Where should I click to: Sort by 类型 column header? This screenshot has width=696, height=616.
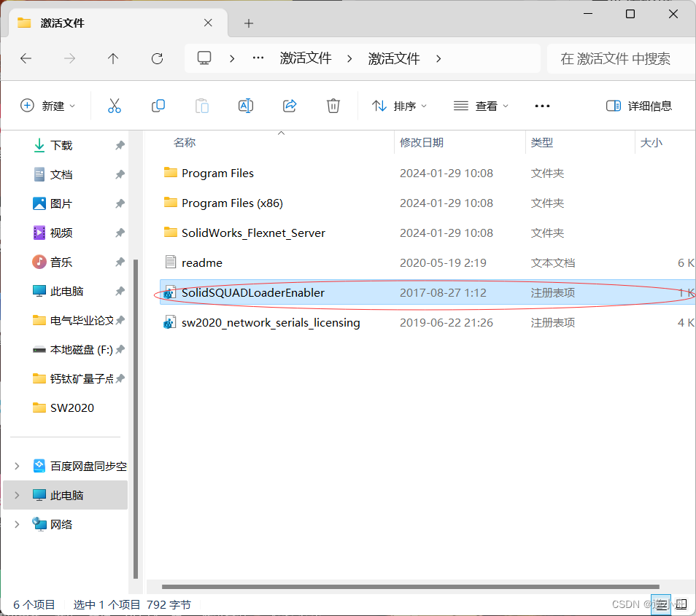pyautogui.click(x=542, y=142)
